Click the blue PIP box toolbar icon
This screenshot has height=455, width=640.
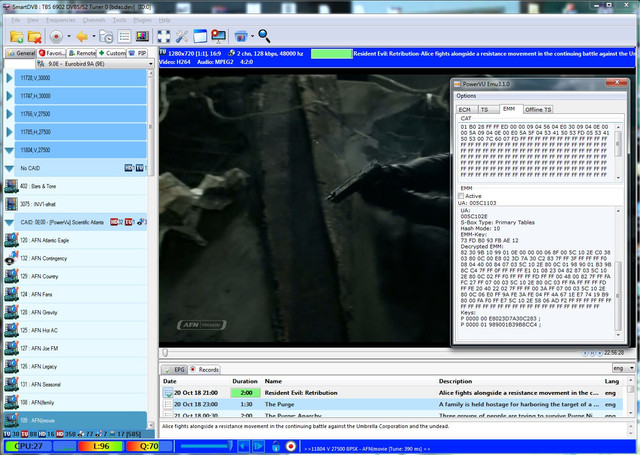pos(241,36)
